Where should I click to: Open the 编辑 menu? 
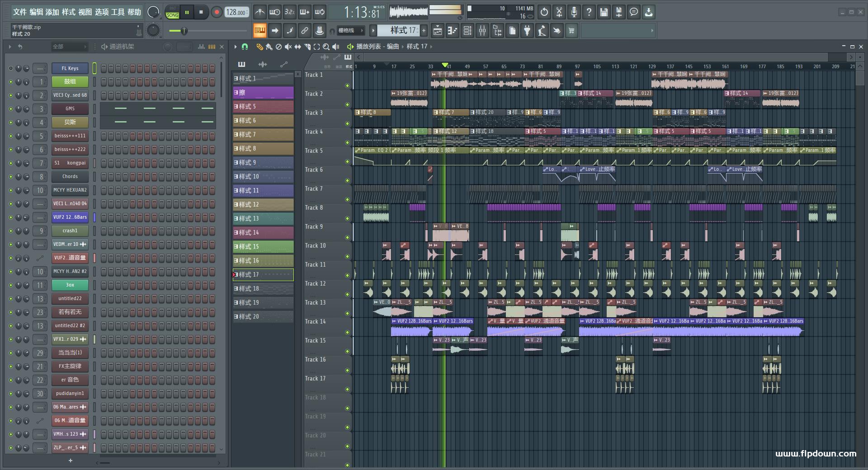pyautogui.click(x=36, y=12)
